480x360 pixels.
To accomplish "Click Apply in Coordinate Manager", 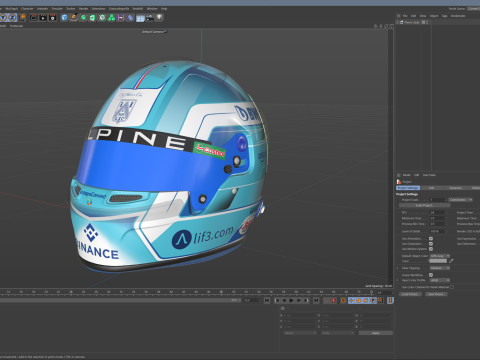I will click(375, 333).
